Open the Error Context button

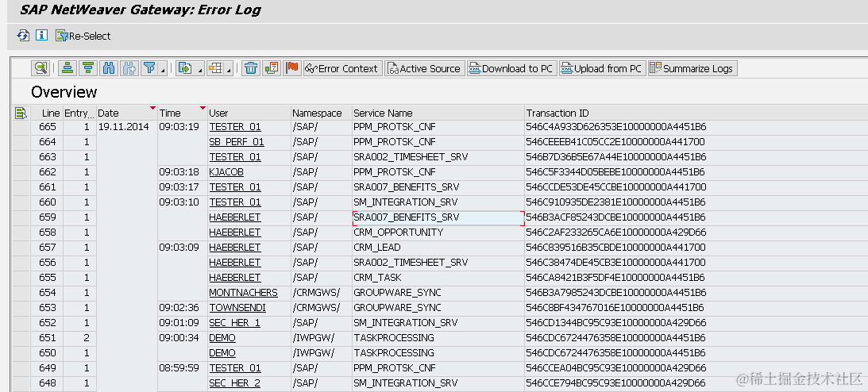(342, 68)
